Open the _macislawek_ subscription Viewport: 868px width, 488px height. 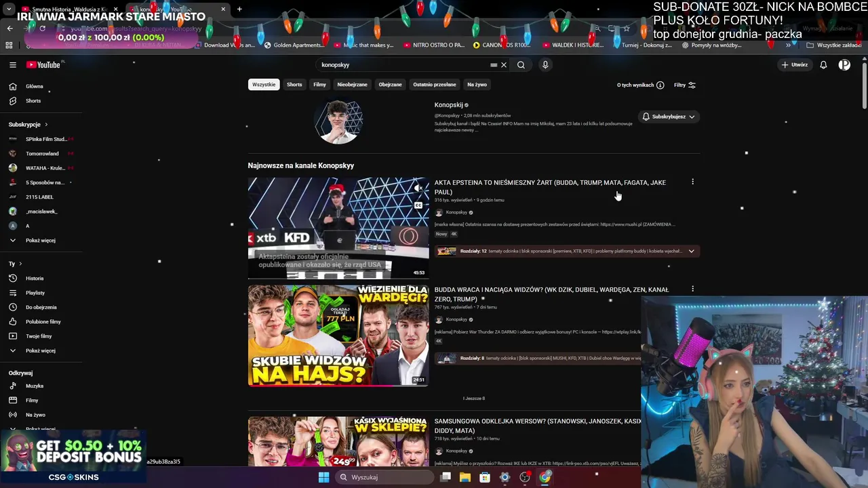point(41,211)
